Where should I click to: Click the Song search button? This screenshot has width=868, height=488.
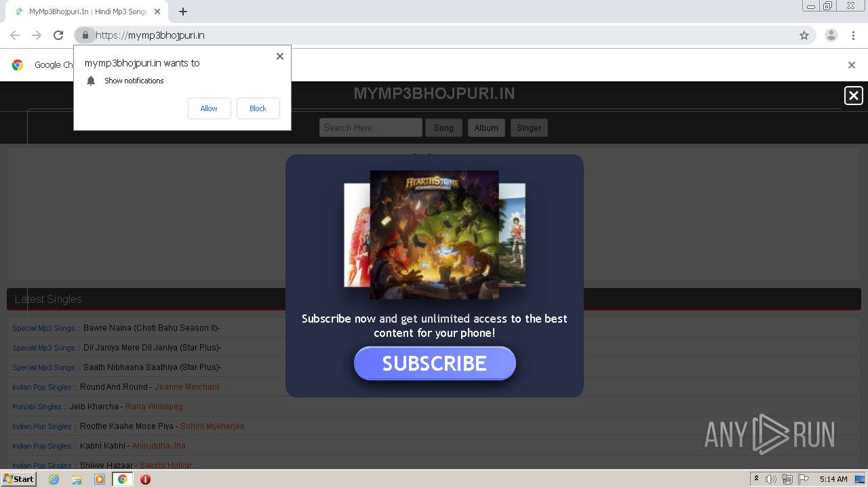point(443,127)
